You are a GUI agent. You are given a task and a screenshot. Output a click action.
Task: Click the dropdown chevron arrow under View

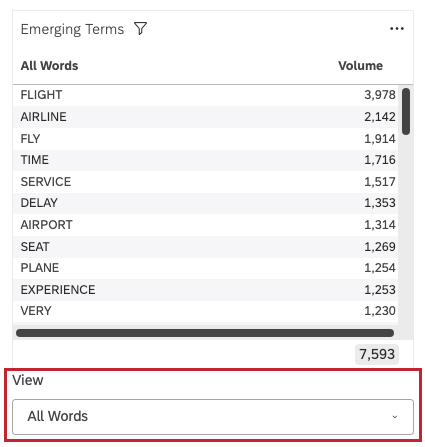(x=395, y=417)
